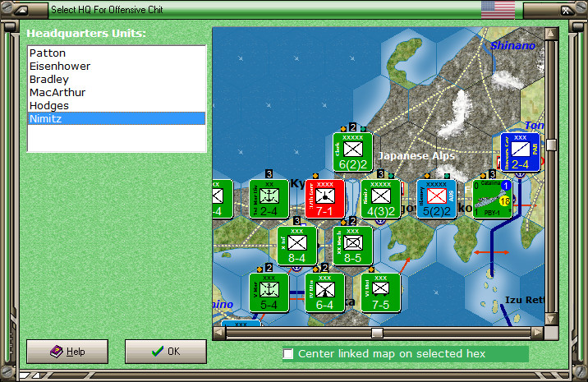This screenshot has height=382, width=588.
Task: Toggle Center linked map on selected hex
Action: click(288, 353)
